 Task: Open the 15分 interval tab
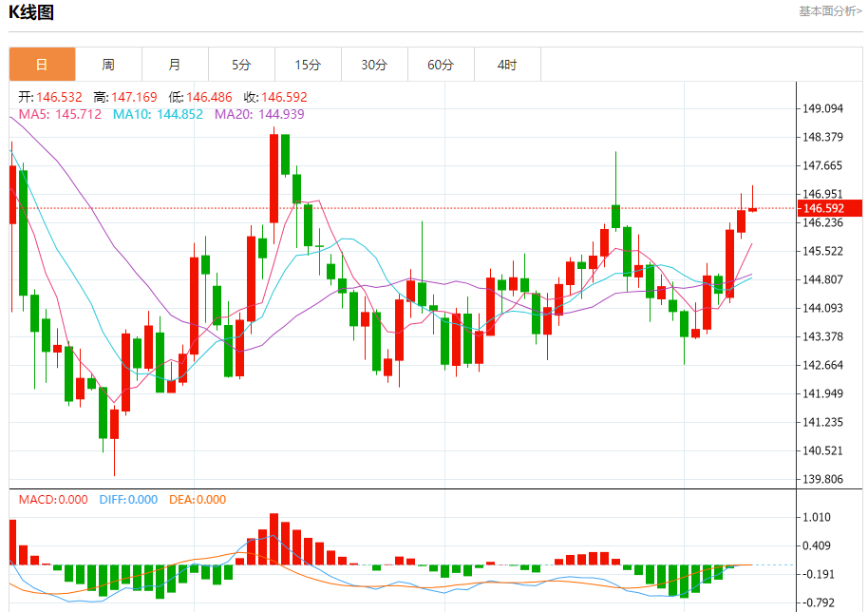click(308, 65)
